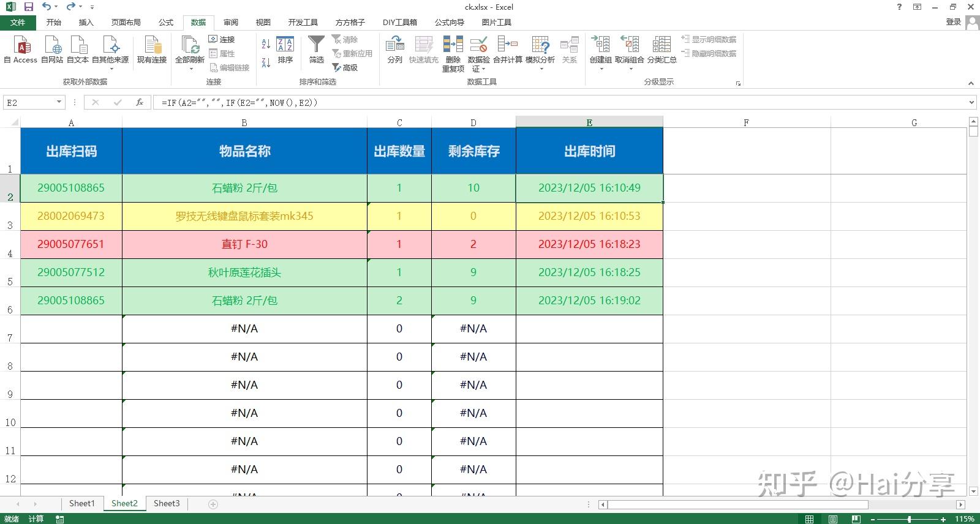Switch to Home (开始) tab
Image resolution: width=980 pixels, height=524 pixels.
pos(54,23)
